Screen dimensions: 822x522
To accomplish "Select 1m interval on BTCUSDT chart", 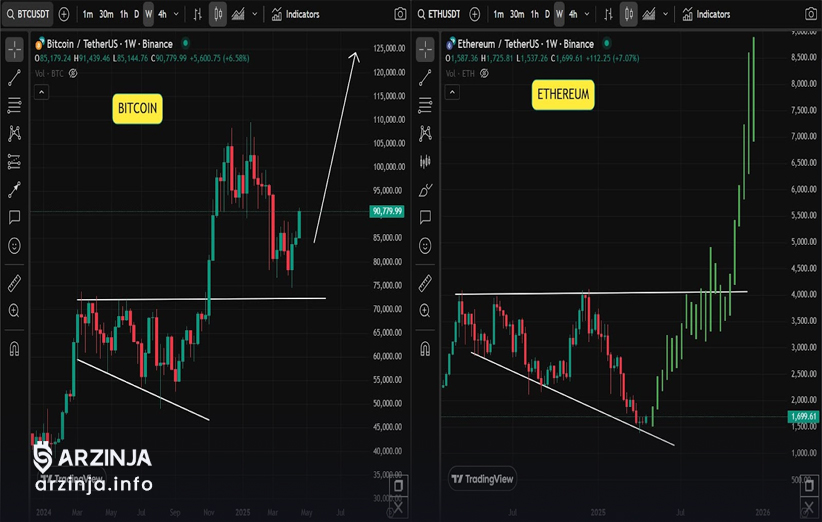I will (x=88, y=14).
